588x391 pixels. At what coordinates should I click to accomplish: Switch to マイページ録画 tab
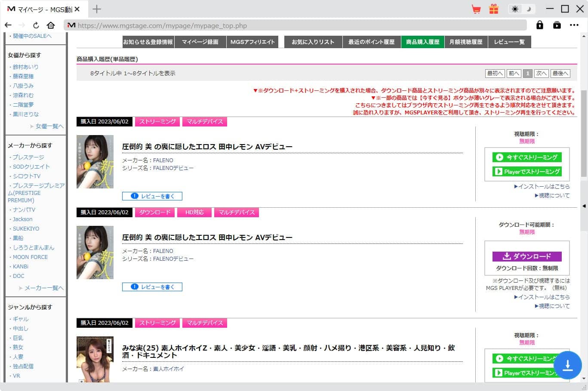tap(200, 42)
